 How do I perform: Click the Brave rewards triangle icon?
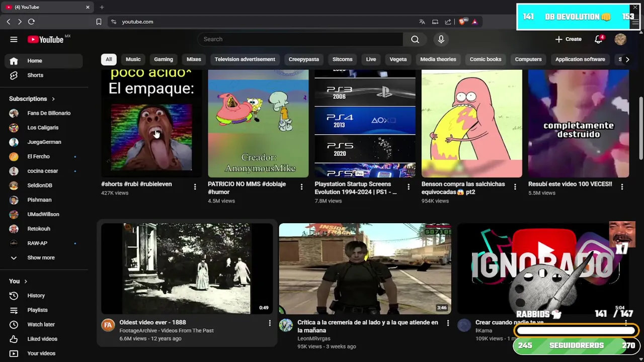tap(474, 22)
